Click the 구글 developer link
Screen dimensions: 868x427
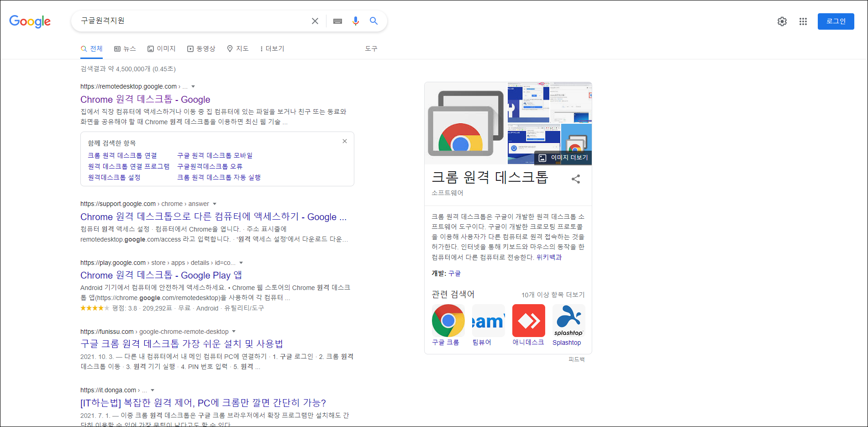click(454, 274)
